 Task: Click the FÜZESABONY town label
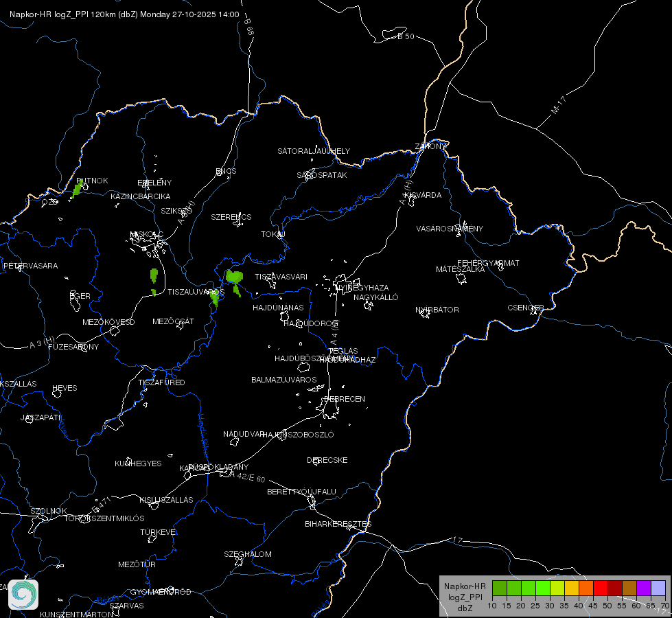(73, 347)
